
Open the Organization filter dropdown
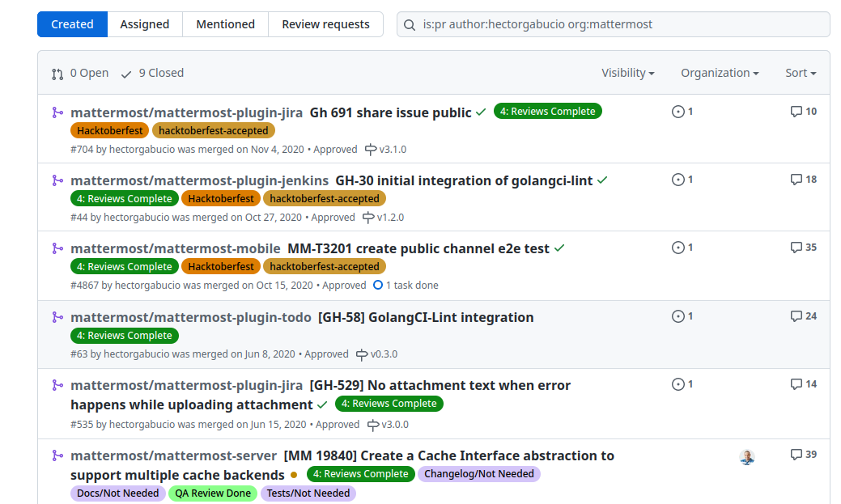719,72
